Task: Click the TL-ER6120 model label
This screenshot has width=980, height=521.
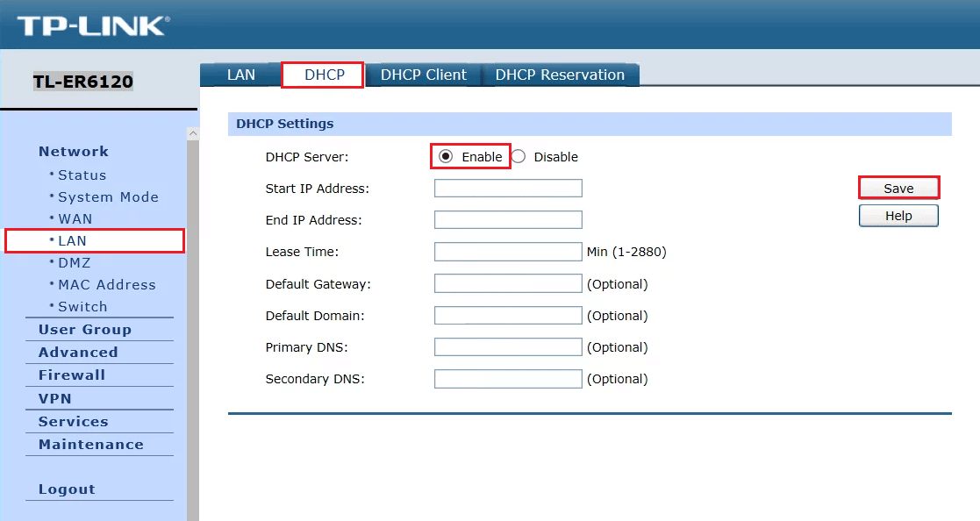Action: click(x=83, y=82)
